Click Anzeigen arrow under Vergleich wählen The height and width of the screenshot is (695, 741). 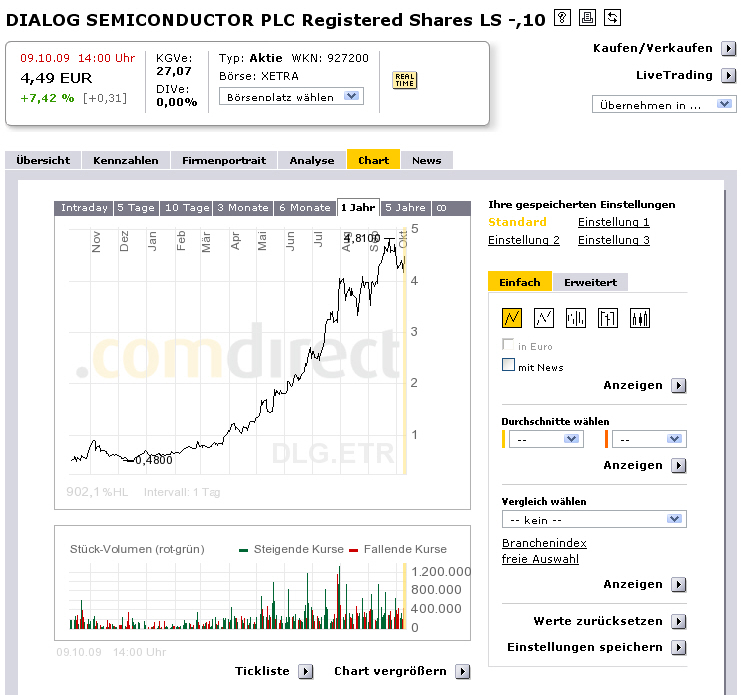(x=679, y=584)
